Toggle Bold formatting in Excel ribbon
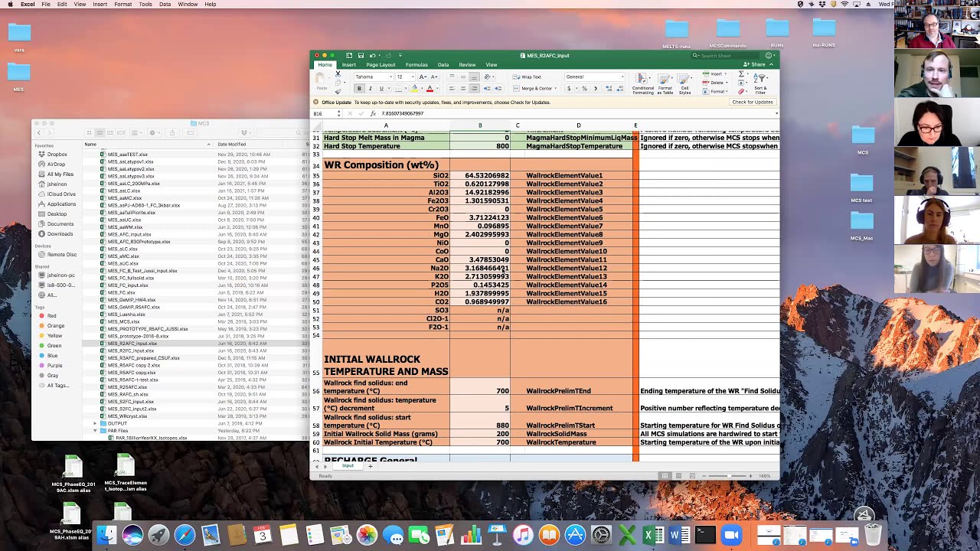The height and width of the screenshot is (551, 980). [x=359, y=89]
